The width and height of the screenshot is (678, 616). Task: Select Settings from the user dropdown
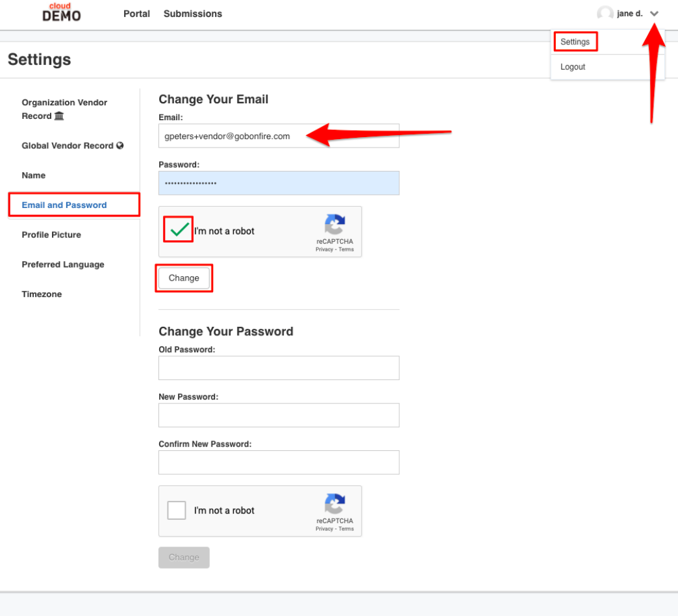point(575,42)
